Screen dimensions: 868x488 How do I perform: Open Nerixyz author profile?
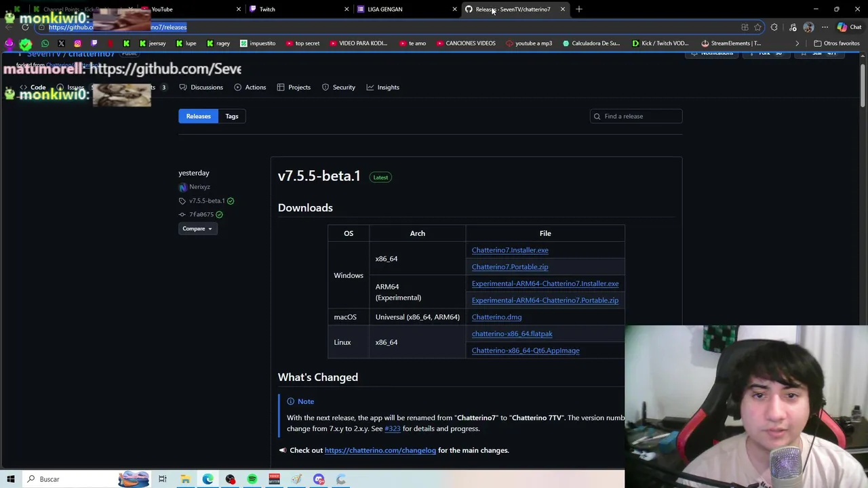(199, 186)
